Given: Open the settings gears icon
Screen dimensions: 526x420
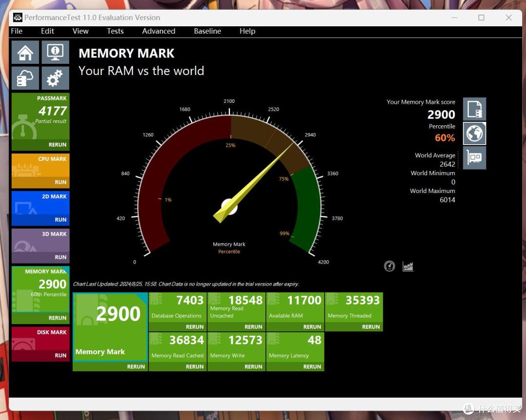Looking at the screenshot, I should click(x=56, y=78).
